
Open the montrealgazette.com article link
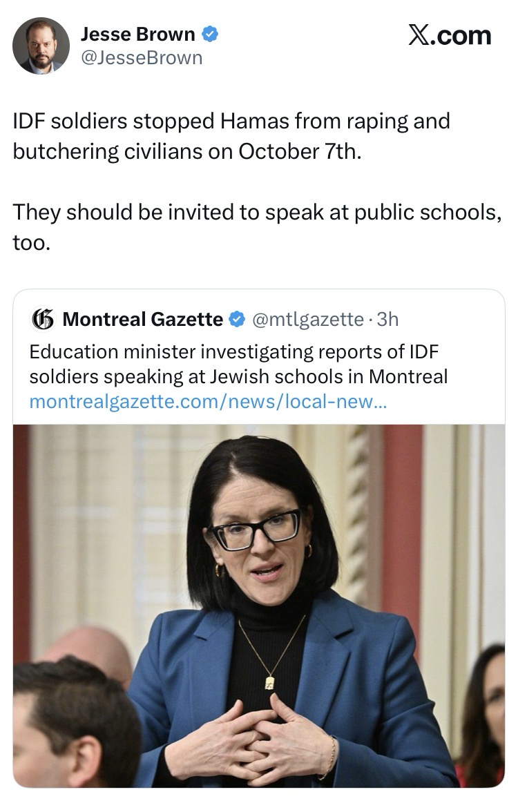coord(208,401)
